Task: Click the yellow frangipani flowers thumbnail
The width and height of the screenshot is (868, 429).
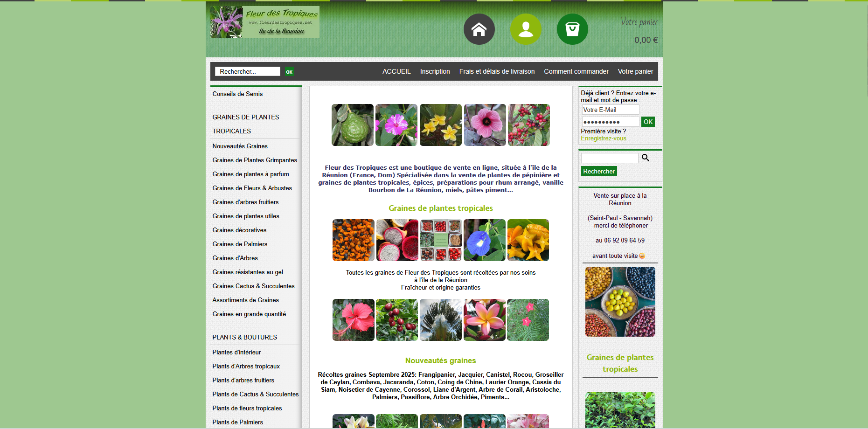Action: tap(441, 125)
